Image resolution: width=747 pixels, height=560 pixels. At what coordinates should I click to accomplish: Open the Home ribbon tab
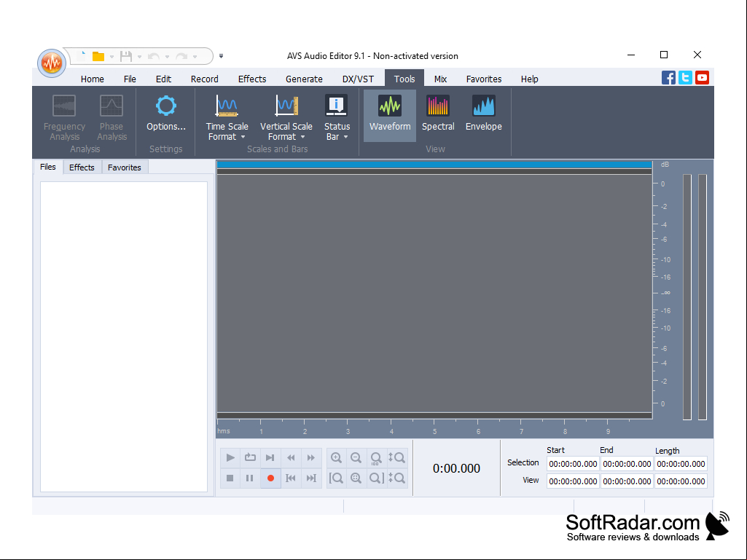click(x=93, y=79)
